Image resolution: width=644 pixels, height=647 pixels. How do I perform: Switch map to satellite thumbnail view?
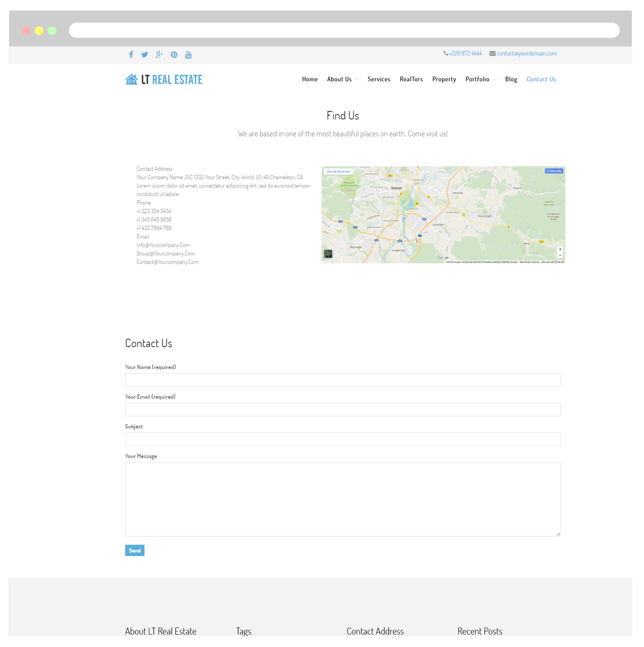click(x=328, y=254)
